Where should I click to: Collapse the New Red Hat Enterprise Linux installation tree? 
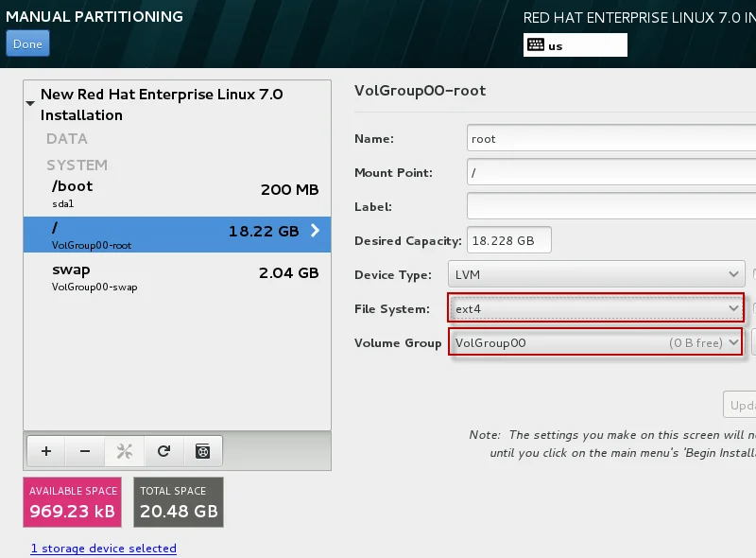point(30,103)
